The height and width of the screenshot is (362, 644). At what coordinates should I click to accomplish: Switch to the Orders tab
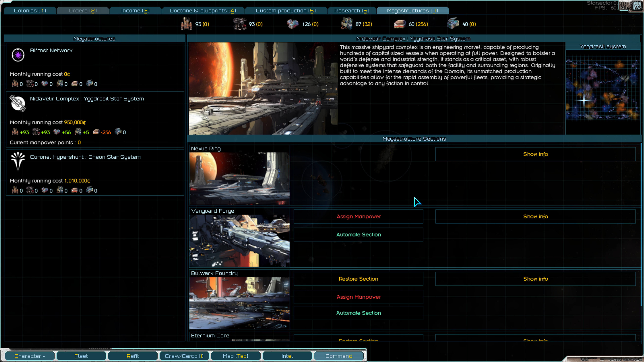(83, 11)
